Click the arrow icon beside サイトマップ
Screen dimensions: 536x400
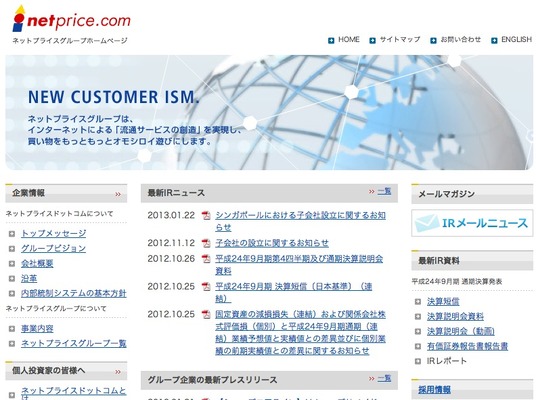tap(373, 40)
